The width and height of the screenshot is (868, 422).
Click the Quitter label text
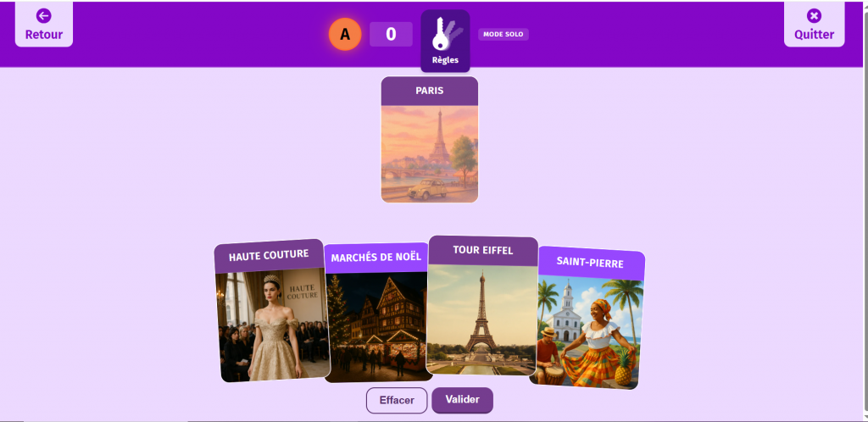point(814,34)
